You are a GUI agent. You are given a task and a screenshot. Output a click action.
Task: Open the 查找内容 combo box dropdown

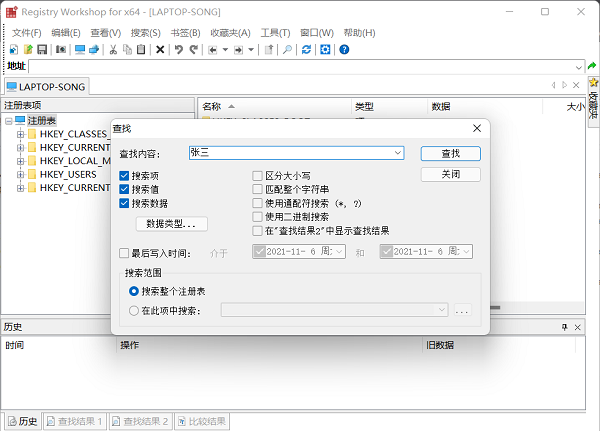(398, 153)
